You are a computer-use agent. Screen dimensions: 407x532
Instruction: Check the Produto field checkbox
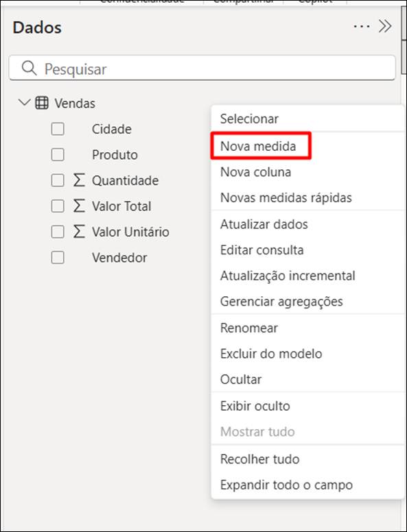58,155
